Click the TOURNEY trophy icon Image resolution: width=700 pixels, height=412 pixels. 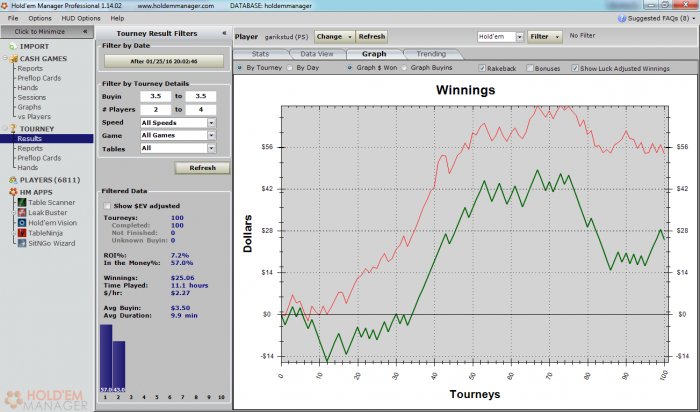pos(13,129)
